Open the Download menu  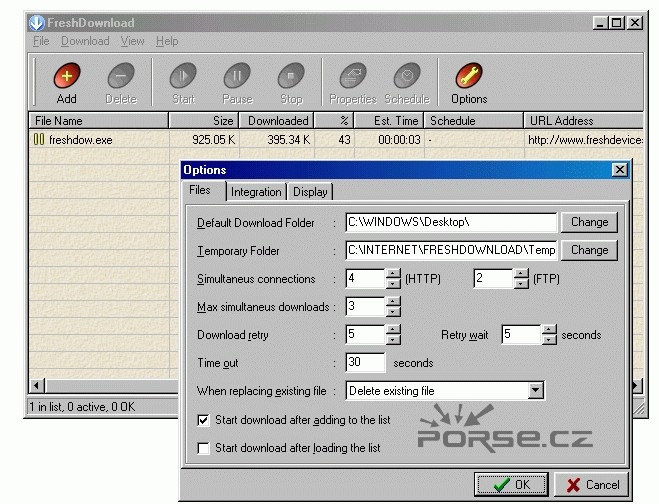(x=85, y=41)
